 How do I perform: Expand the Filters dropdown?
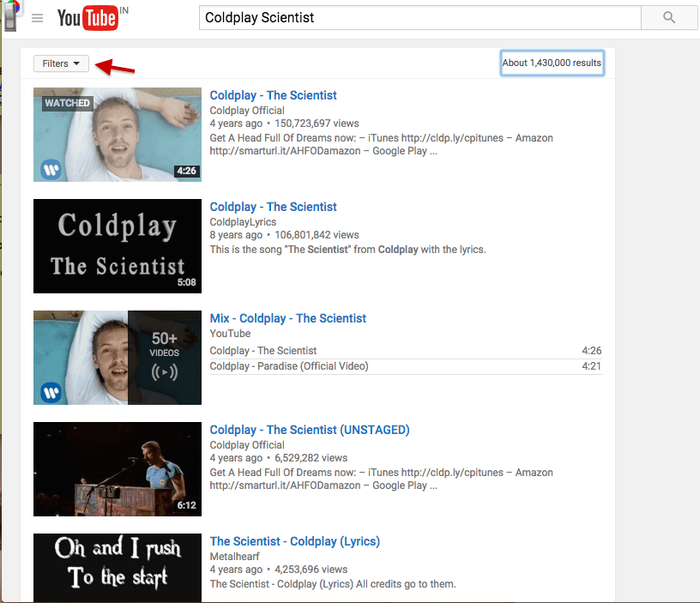tap(61, 63)
